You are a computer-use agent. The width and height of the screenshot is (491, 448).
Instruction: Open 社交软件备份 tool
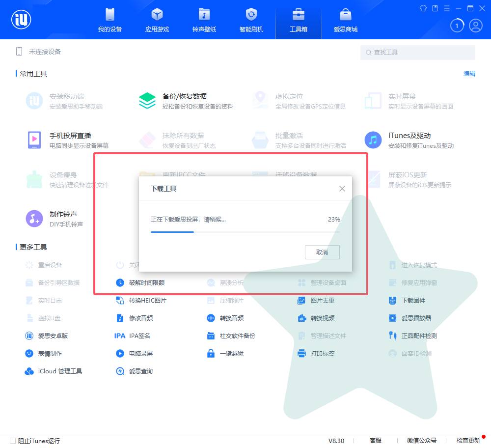(x=231, y=336)
